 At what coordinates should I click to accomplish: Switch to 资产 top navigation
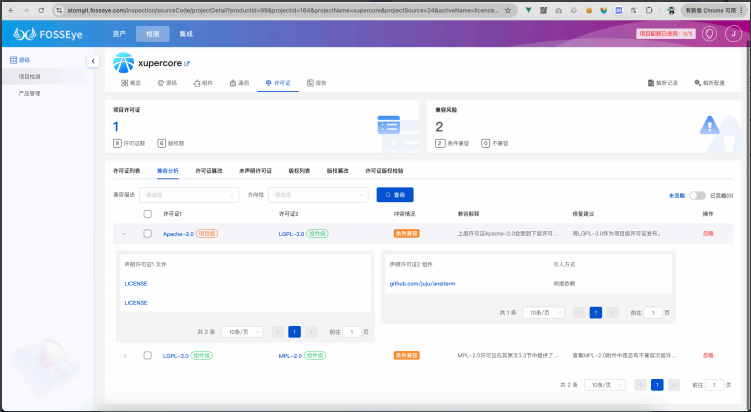[x=119, y=34]
